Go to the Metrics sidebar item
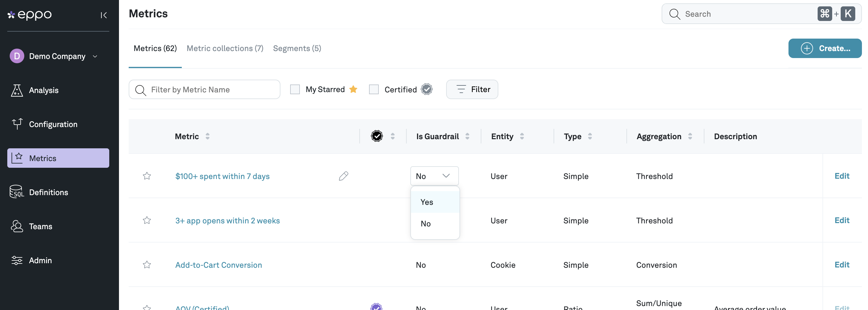This screenshot has width=868, height=310. click(x=58, y=158)
